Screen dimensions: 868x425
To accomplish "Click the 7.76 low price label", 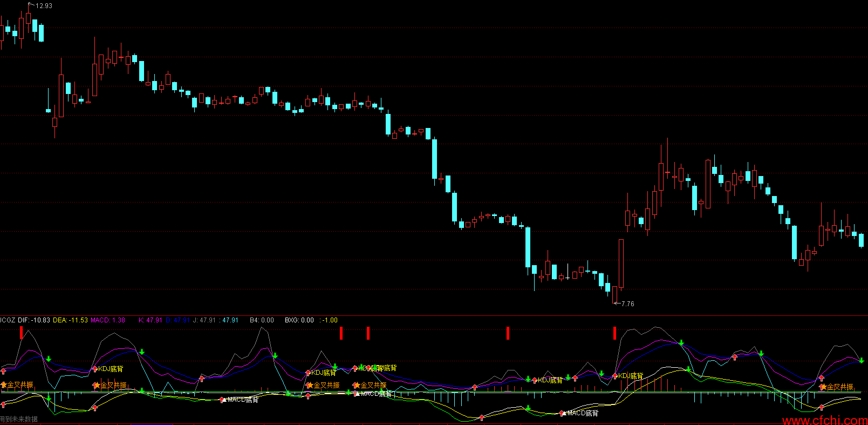I will 628,304.
